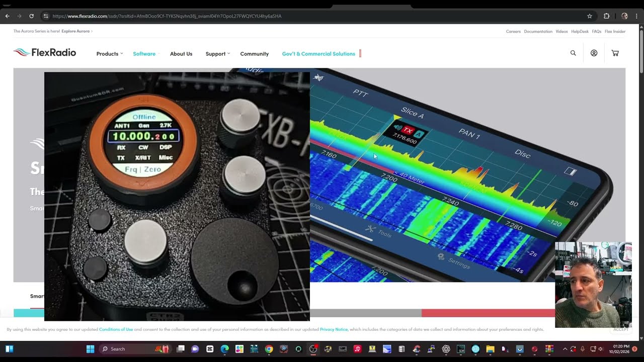Click the browser address bar URL
This screenshot has width=644, height=362.
(167, 16)
